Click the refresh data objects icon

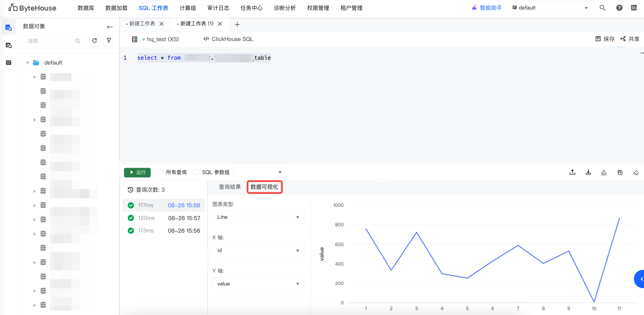point(94,41)
